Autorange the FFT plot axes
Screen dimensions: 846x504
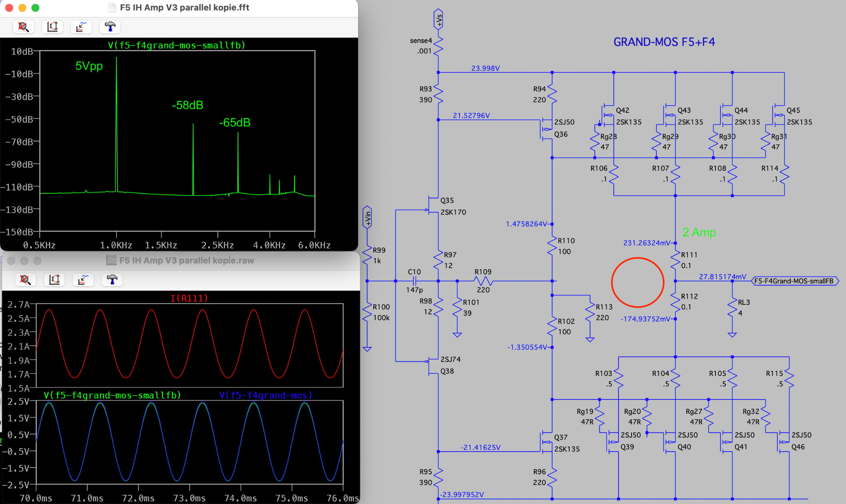pyautogui.click(x=52, y=27)
